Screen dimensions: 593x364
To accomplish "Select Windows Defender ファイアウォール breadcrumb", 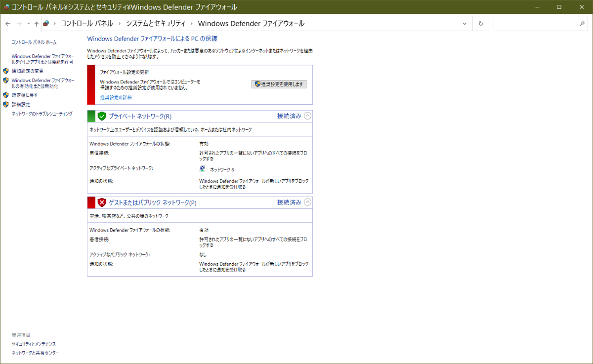I will [251, 23].
